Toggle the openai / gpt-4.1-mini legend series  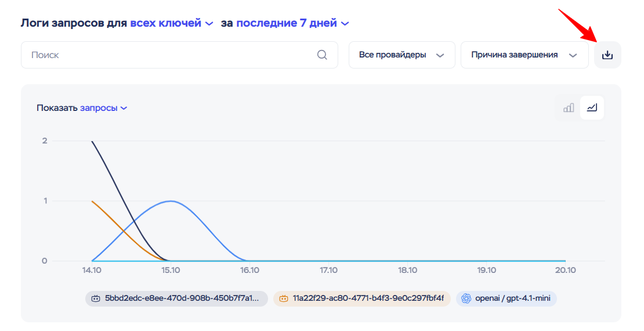click(506, 298)
